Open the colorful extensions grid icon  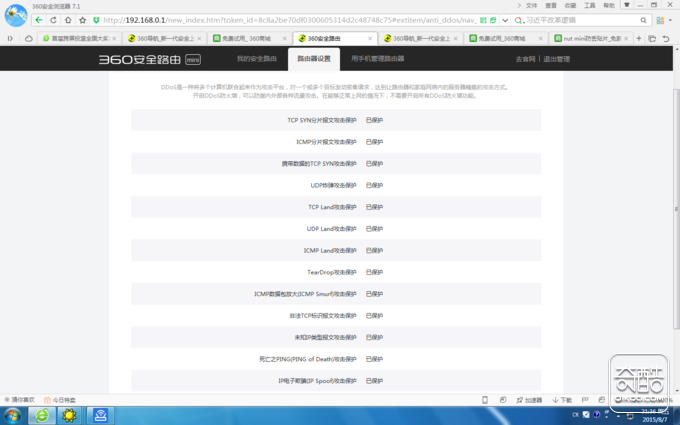[x=660, y=20]
